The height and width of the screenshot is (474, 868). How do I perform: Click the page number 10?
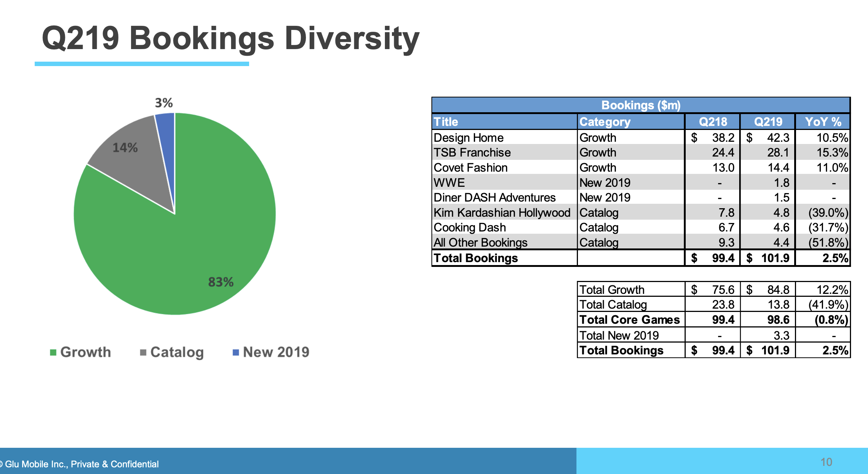[x=826, y=462]
